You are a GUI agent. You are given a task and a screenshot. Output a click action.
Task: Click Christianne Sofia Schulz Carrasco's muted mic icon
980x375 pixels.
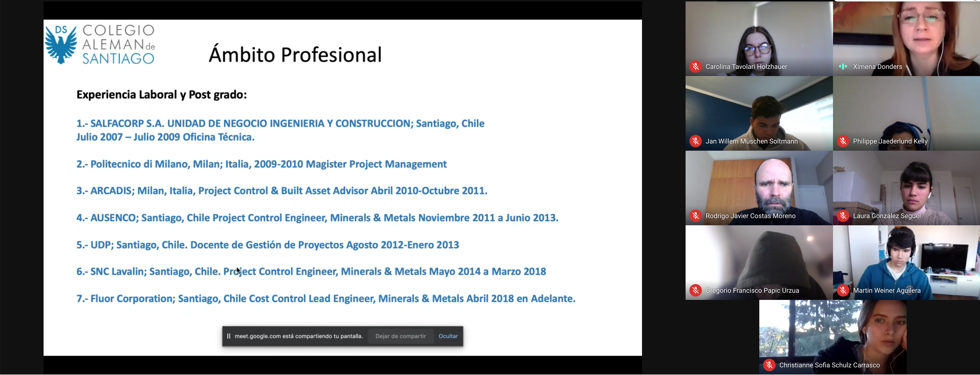[x=769, y=365]
